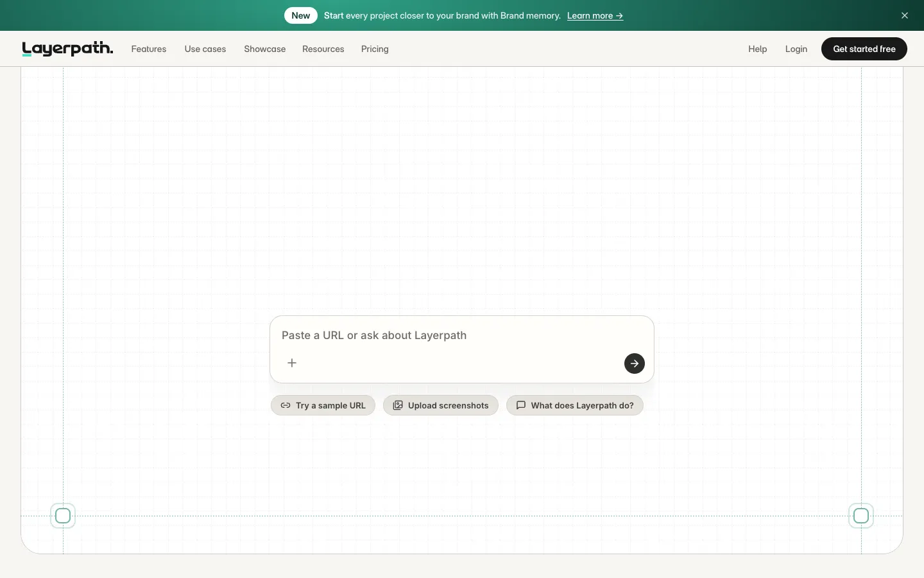Click What does Layerpath do? chip

click(575, 405)
